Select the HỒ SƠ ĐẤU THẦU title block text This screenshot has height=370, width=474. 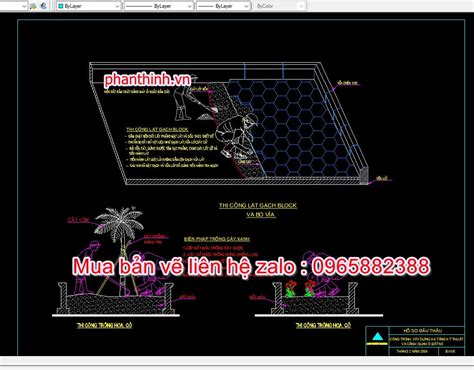point(423,331)
